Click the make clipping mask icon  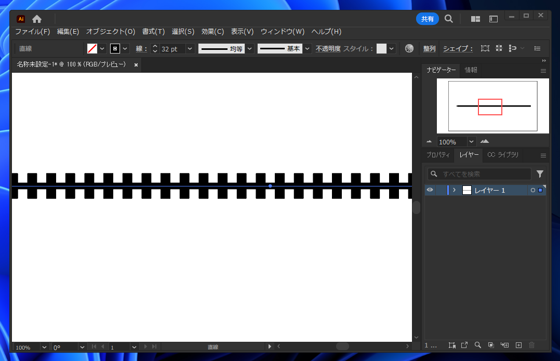click(x=491, y=345)
